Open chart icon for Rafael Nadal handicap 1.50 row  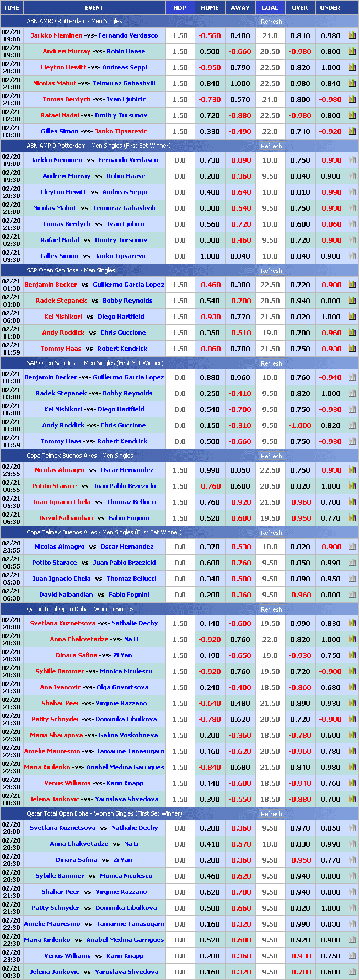pyautogui.click(x=352, y=115)
